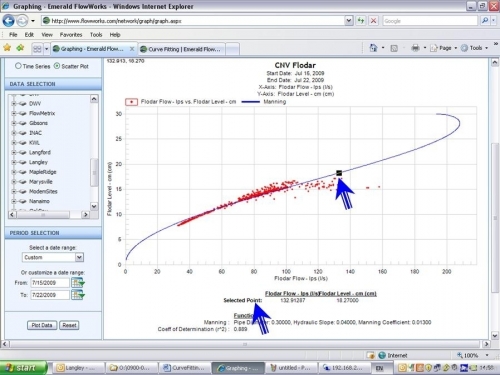Click the browser Forward arrow button
Screen dimensions: 500x375
22,21
